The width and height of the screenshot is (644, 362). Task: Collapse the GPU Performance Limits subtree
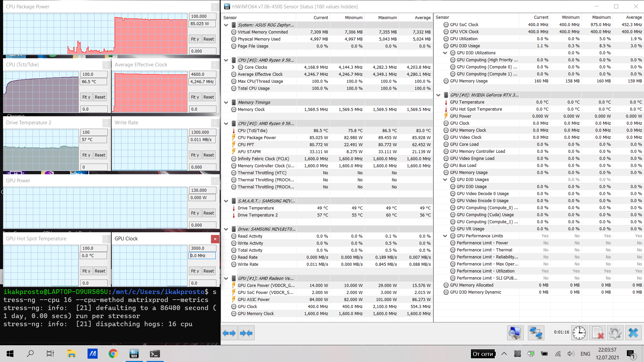coord(445,236)
